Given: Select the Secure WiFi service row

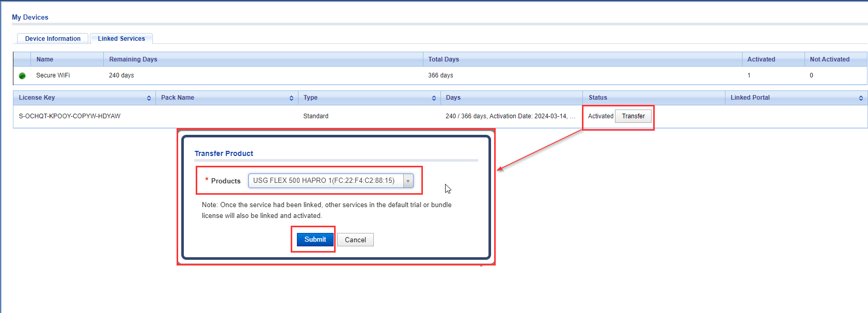Looking at the screenshot, I should coord(53,75).
